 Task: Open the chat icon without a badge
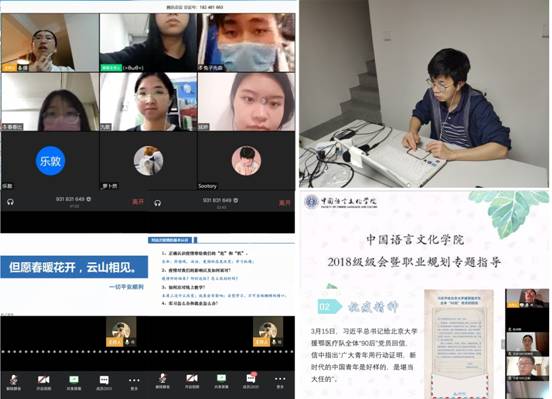tap(104, 380)
